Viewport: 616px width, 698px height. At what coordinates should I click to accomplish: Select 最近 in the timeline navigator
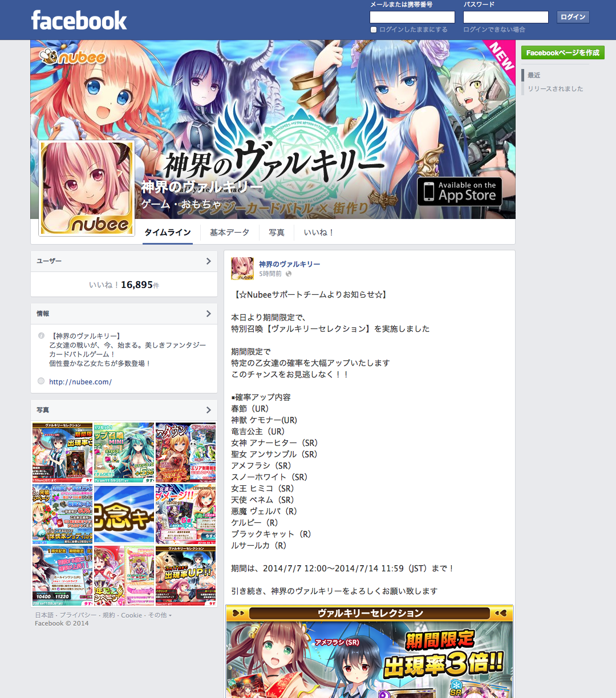pos(534,75)
